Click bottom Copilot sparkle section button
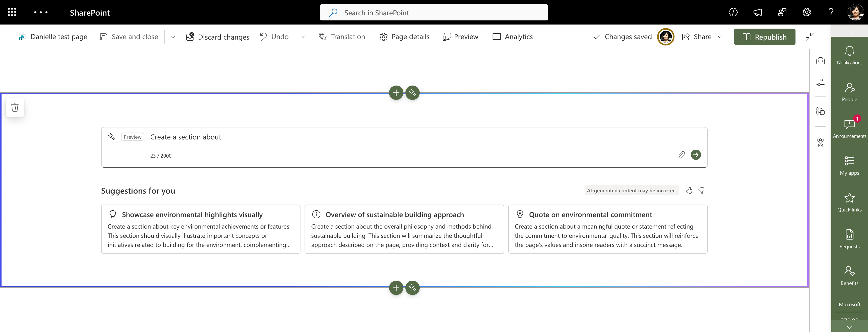This screenshot has height=332, width=868. [x=413, y=288]
